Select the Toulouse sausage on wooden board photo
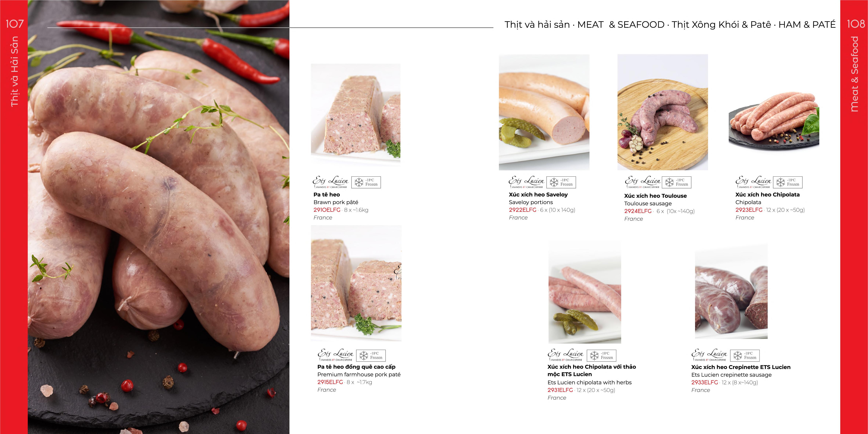Viewport: 868px width, 434px height. click(x=662, y=112)
